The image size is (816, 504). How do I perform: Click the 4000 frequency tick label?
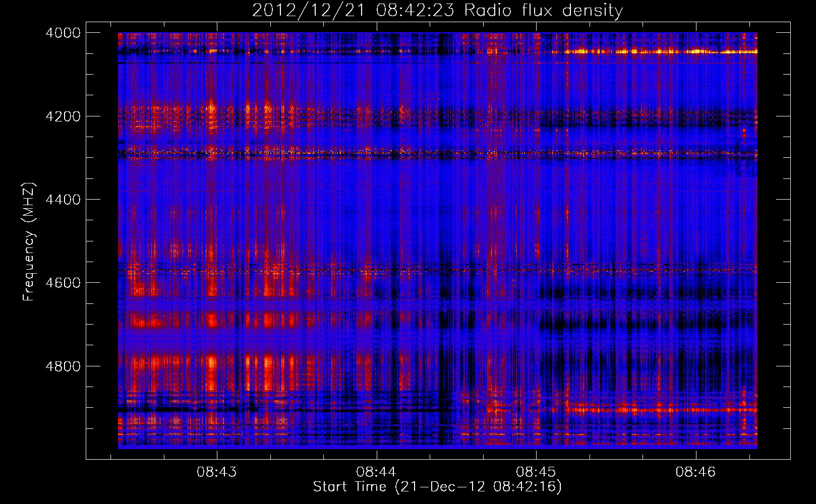pos(63,33)
